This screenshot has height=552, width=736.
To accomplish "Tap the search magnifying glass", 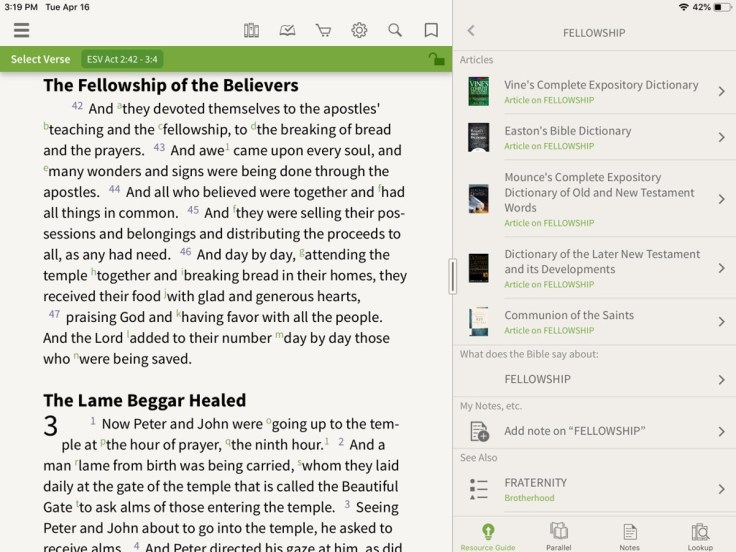I will coord(395,30).
